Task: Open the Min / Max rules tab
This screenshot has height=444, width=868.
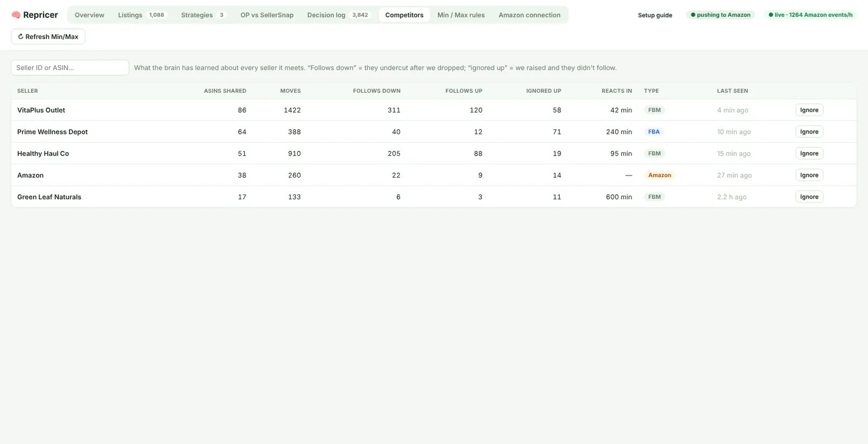Action: [x=461, y=15]
